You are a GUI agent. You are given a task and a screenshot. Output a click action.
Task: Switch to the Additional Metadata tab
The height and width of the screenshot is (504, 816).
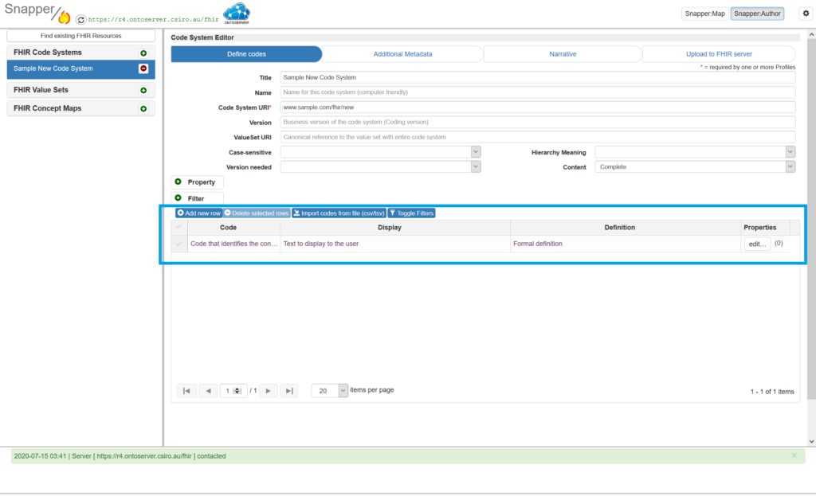click(x=402, y=54)
